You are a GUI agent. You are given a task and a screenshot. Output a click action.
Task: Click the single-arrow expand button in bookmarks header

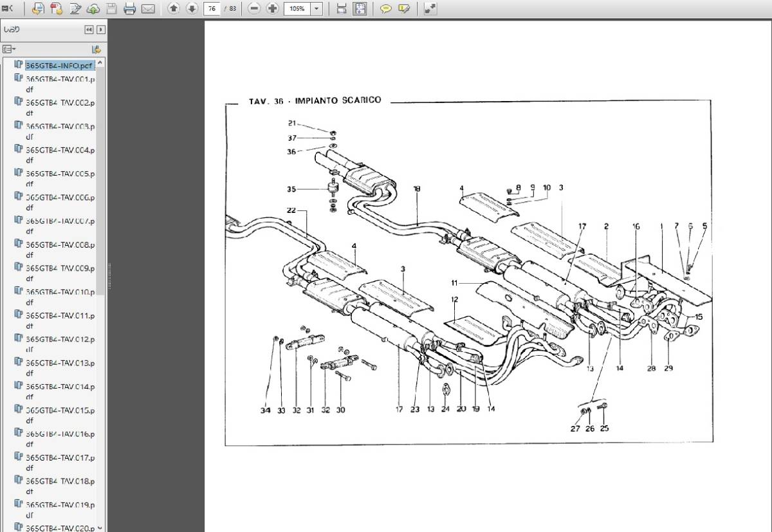pyautogui.click(x=100, y=30)
